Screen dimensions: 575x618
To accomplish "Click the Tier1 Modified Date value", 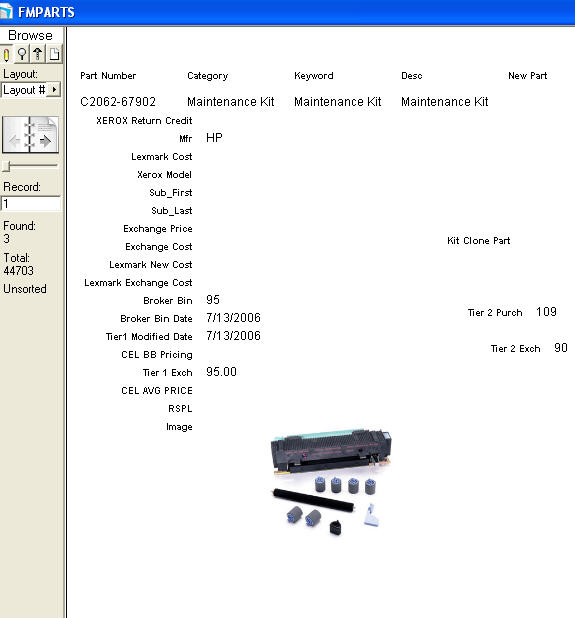I will point(233,336).
